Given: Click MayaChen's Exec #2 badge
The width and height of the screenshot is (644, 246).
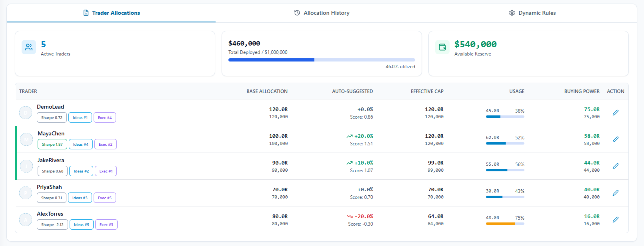Looking at the screenshot, I should [x=106, y=145].
